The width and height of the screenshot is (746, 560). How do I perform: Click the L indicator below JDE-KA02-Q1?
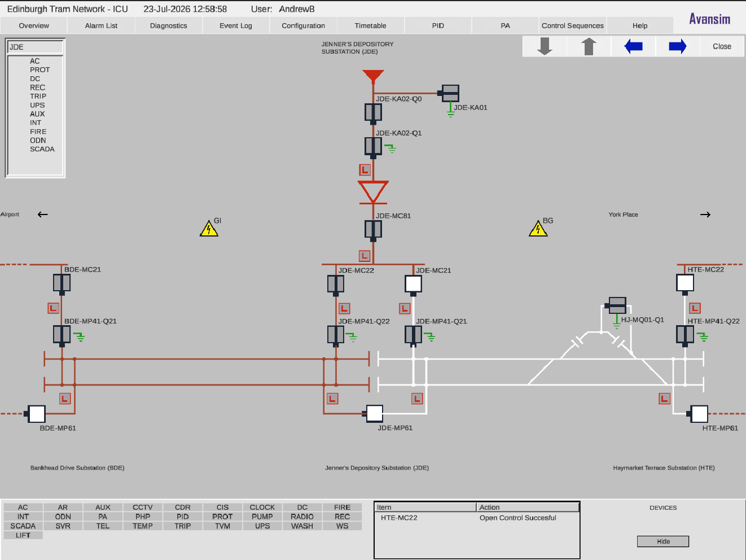pos(365,169)
